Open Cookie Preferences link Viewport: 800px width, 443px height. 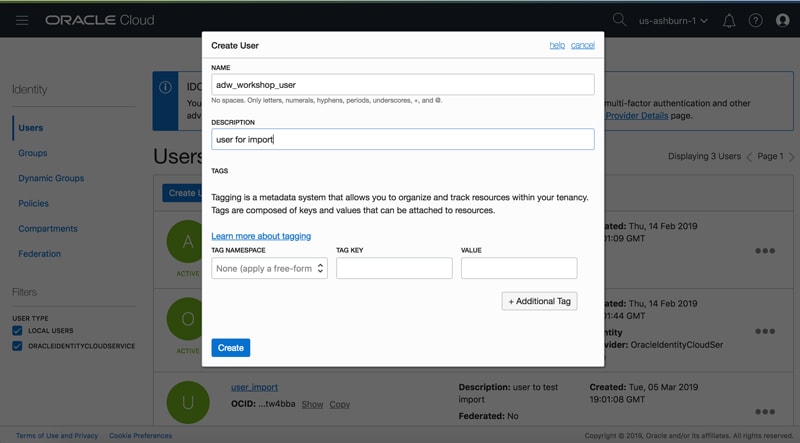tap(140, 436)
